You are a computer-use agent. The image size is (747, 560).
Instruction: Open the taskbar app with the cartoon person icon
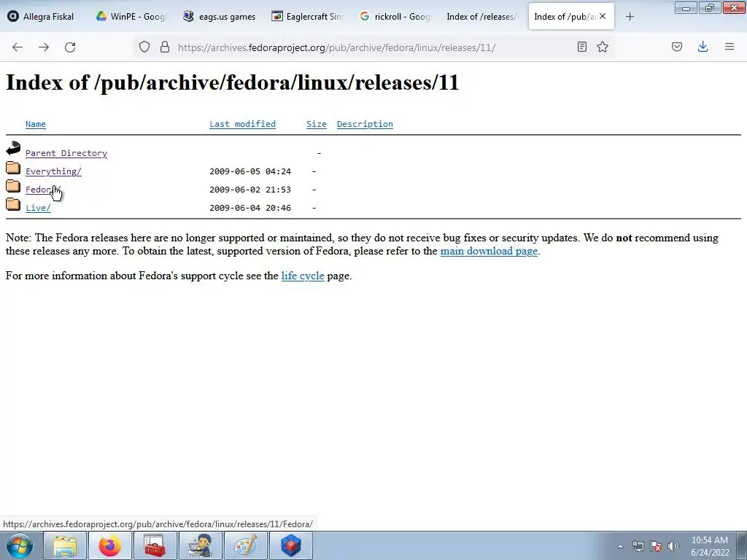pyautogui.click(x=200, y=545)
